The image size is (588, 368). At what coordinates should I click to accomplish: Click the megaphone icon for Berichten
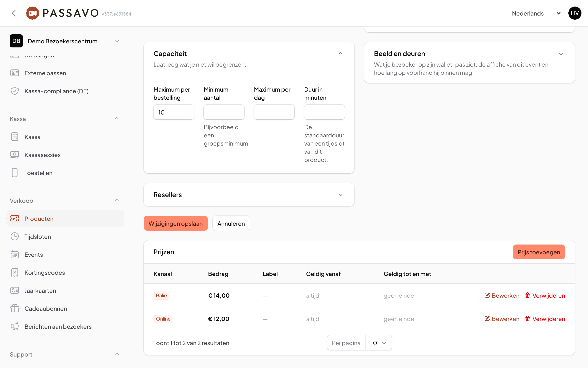pos(14,327)
